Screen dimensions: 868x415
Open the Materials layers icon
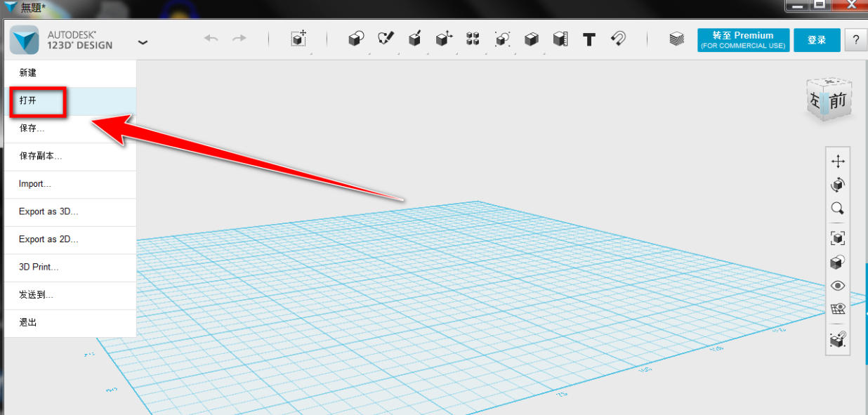point(676,39)
